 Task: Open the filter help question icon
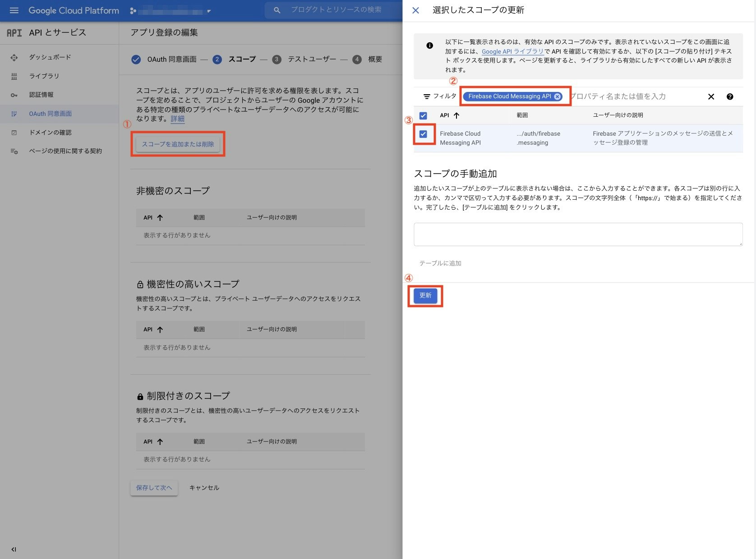click(x=730, y=96)
